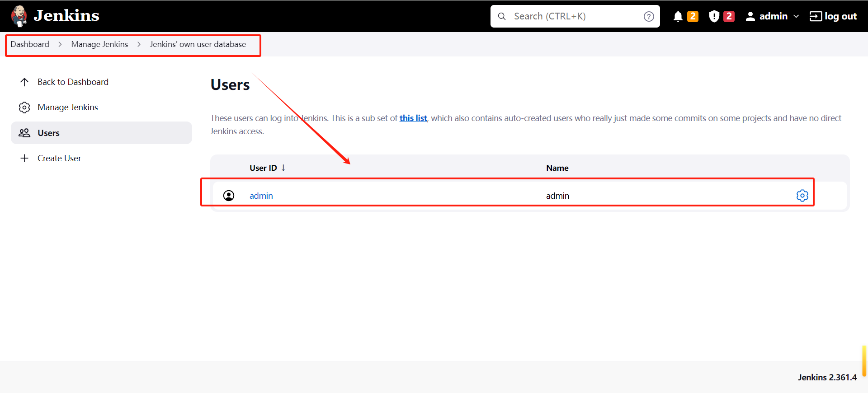Click the admin user avatar icon in table
Screen dimensions: 868x393
229,196
